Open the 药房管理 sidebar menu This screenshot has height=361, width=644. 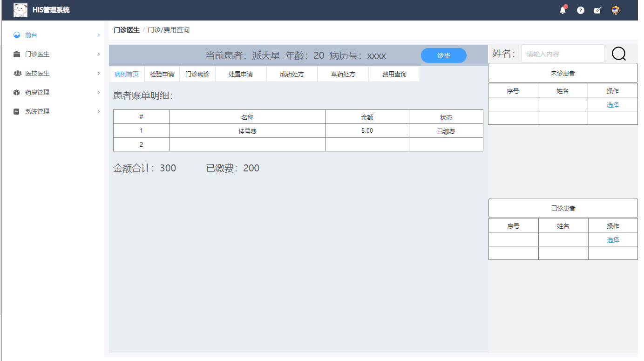click(x=53, y=92)
